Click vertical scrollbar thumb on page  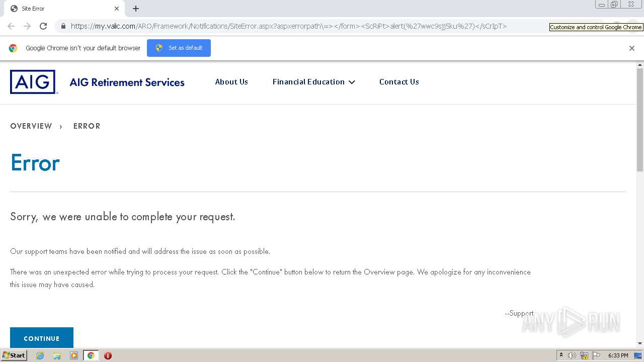pos(640,120)
